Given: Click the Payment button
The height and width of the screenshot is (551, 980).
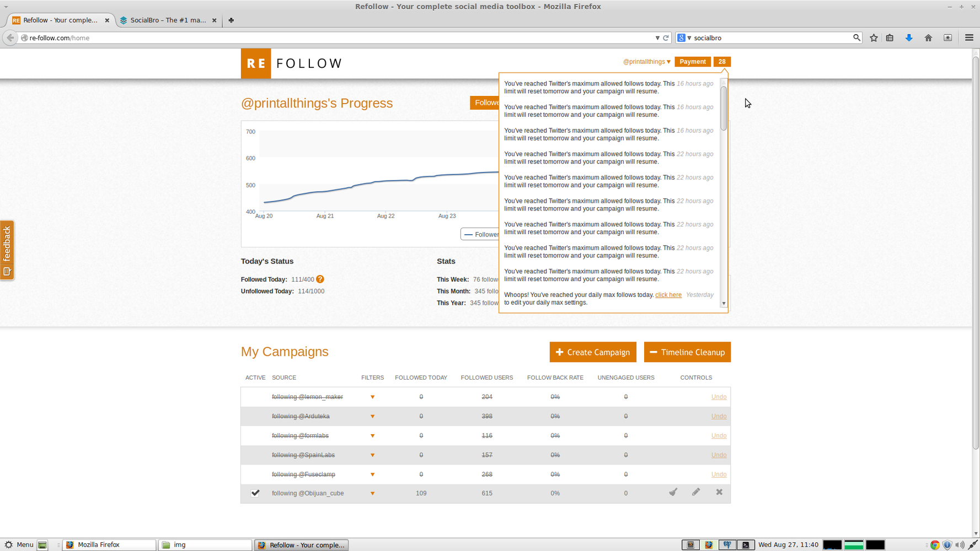Looking at the screenshot, I should [x=692, y=62].
